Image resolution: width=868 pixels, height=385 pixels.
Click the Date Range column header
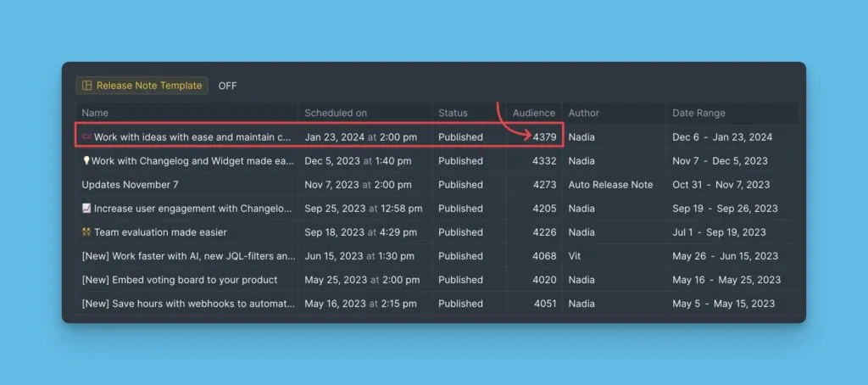(698, 113)
